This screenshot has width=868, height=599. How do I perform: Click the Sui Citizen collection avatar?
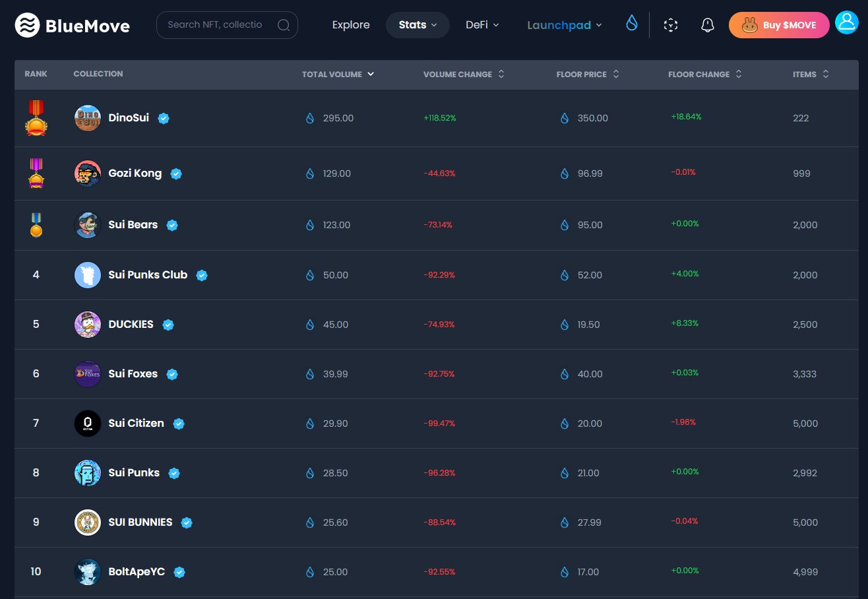tap(88, 423)
